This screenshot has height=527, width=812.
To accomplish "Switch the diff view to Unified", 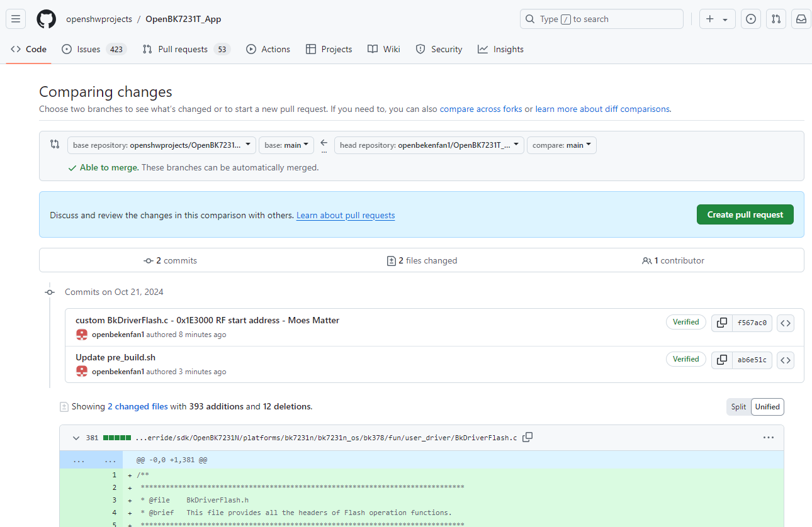I will pyautogui.click(x=767, y=407).
